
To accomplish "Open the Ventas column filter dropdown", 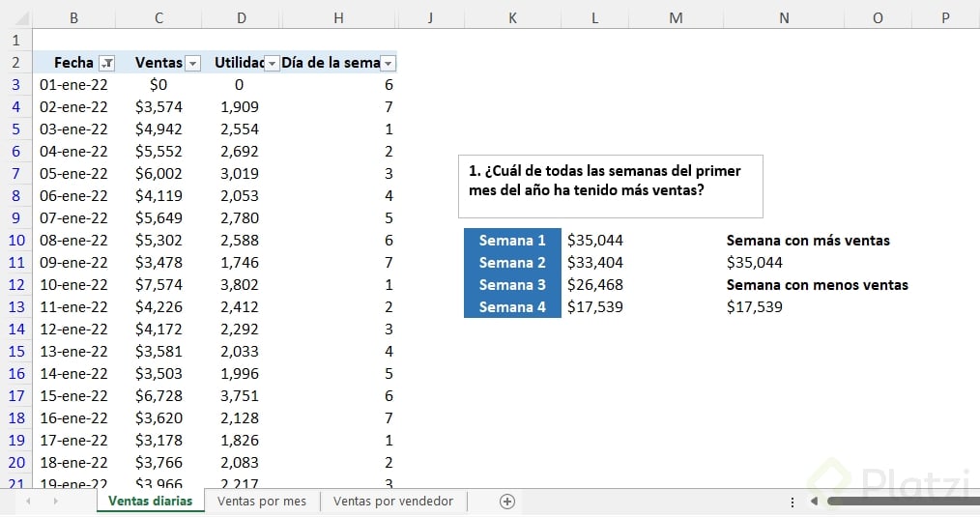I will tap(193, 63).
